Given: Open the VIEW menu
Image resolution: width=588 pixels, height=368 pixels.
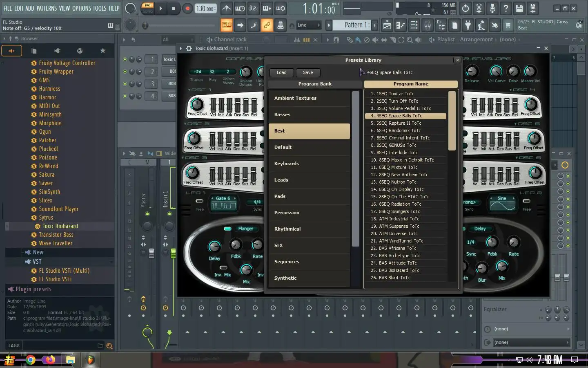Looking at the screenshot, I should tap(64, 8).
